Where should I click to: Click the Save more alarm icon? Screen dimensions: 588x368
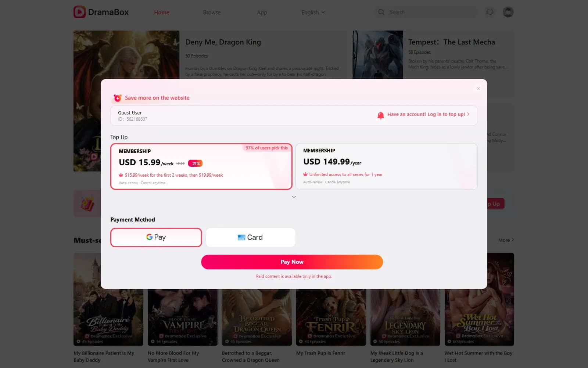coord(118,98)
